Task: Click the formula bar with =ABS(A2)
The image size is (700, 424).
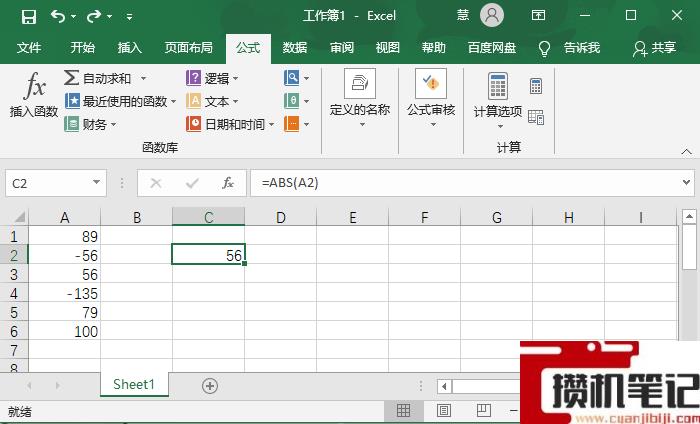Action: point(464,183)
